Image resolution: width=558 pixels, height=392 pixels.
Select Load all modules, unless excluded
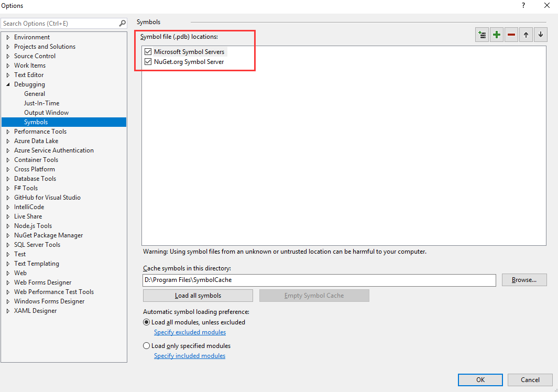(x=147, y=322)
